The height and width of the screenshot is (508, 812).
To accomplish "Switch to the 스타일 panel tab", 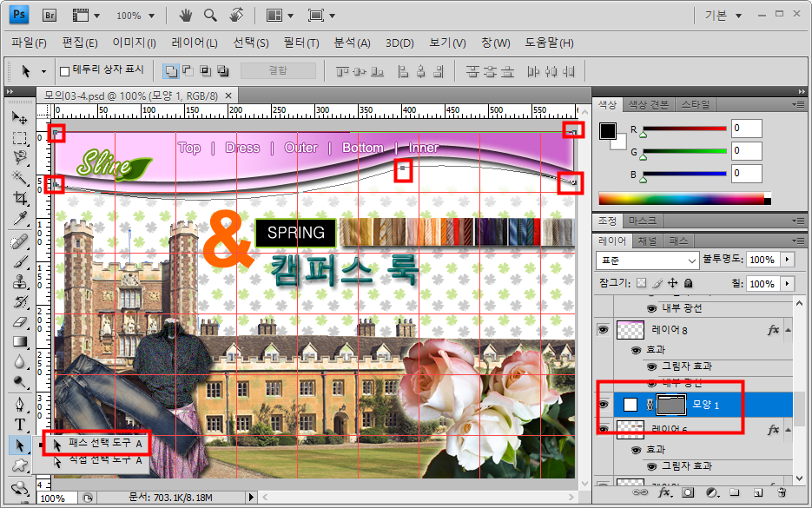I will click(695, 104).
